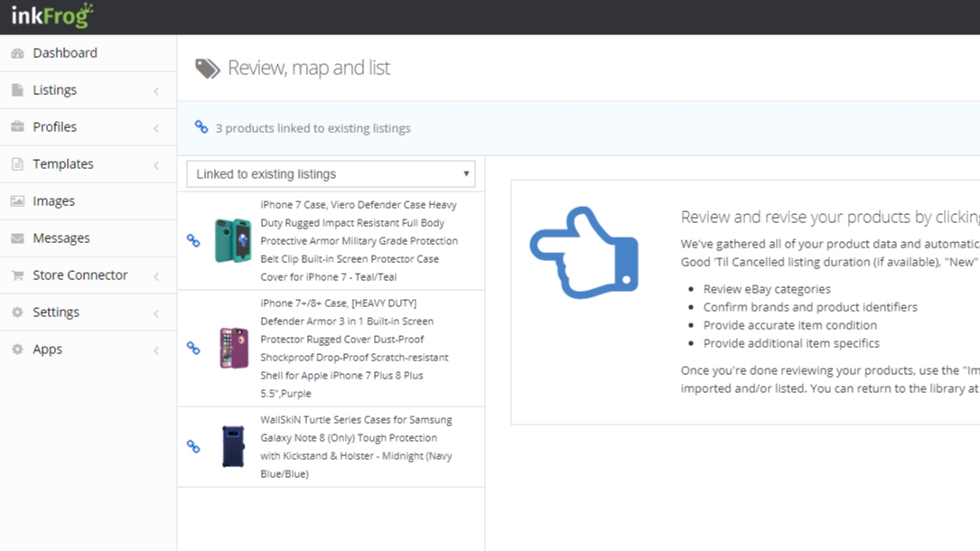Click the Store Connector cart icon
Viewport: 980px width, 551px height.
pyautogui.click(x=17, y=275)
